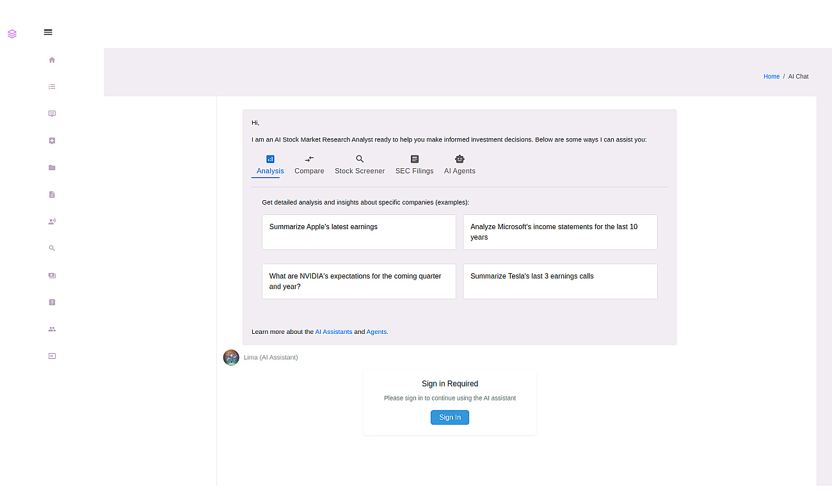
Task: Click the money payments icon in sidebar
Action: click(x=52, y=275)
